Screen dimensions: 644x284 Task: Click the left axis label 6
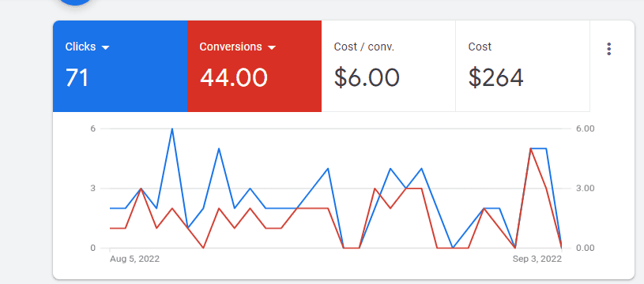[x=92, y=129]
